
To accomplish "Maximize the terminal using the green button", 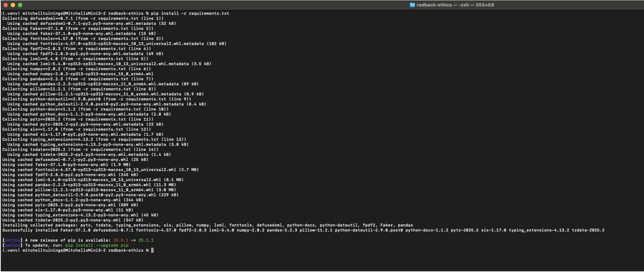I will tap(20, 5).
